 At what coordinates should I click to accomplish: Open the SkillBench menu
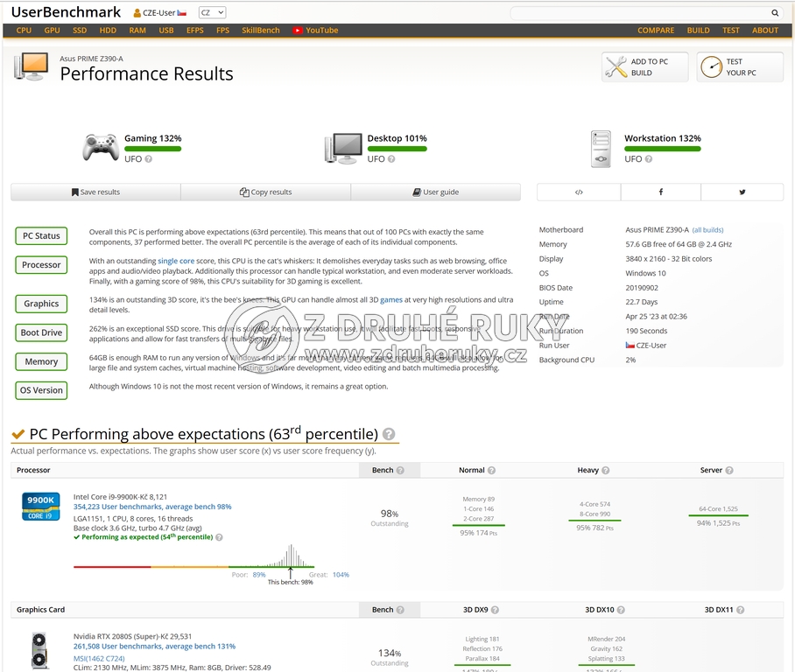(261, 31)
